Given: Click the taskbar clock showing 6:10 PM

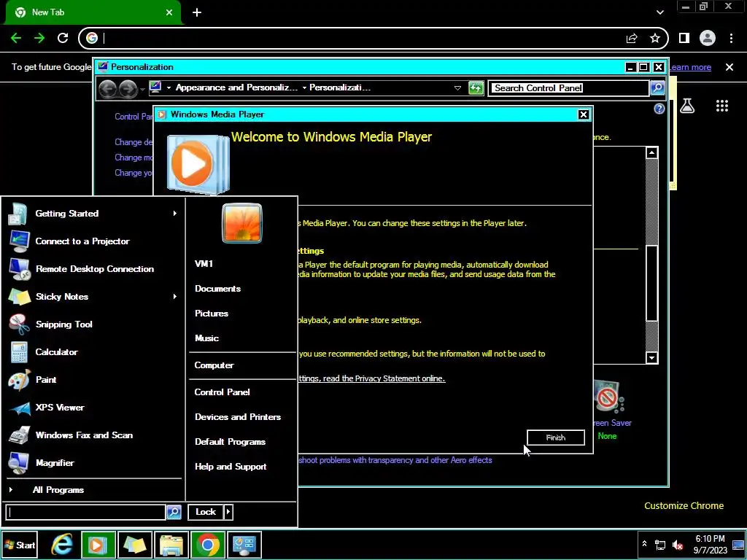Looking at the screenshot, I should (710, 545).
